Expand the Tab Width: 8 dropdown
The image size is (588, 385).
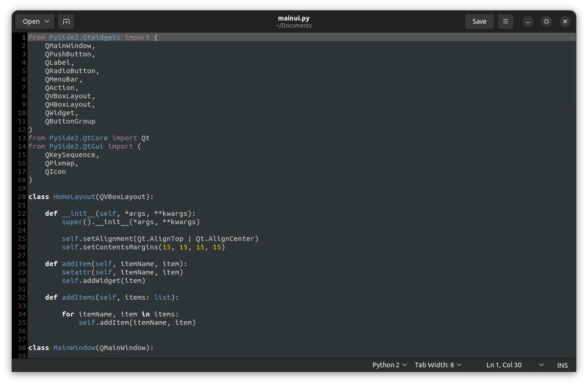438,365
